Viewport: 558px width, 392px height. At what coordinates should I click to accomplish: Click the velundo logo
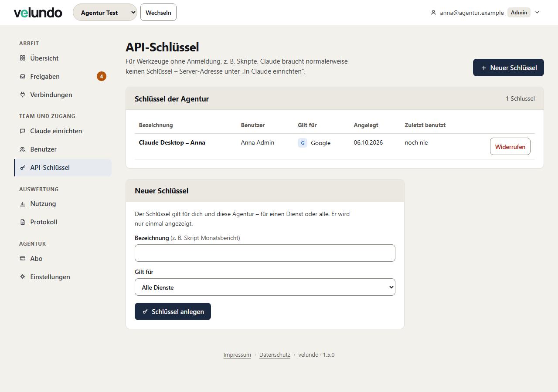[x=38, y=13]
